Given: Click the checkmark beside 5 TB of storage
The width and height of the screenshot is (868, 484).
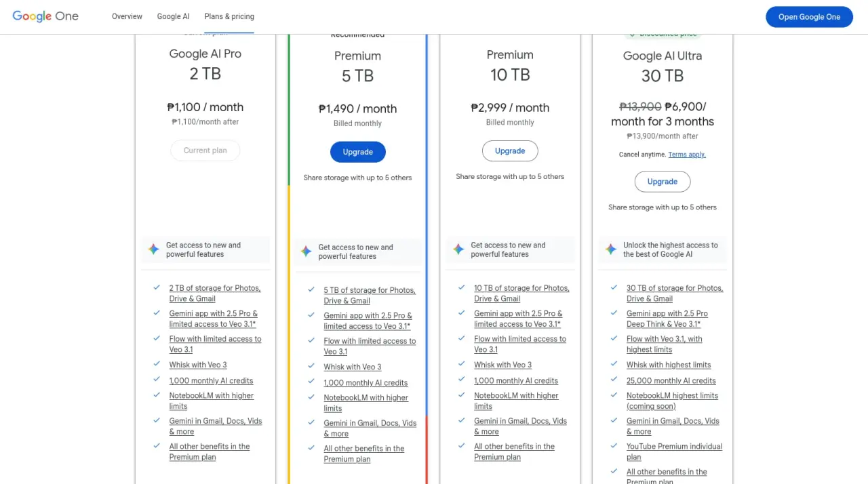Looking at the screenshot, I should pyautogui.click(x=311, y=289).
